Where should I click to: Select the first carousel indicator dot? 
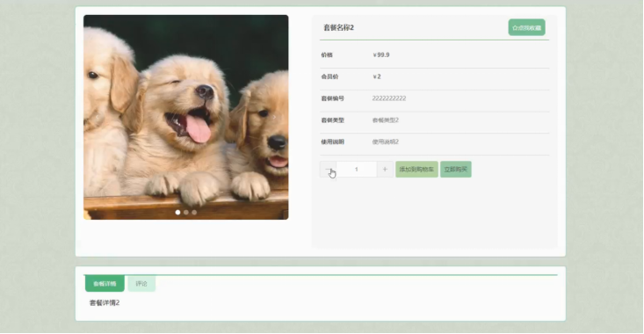[x=177, y=213]
